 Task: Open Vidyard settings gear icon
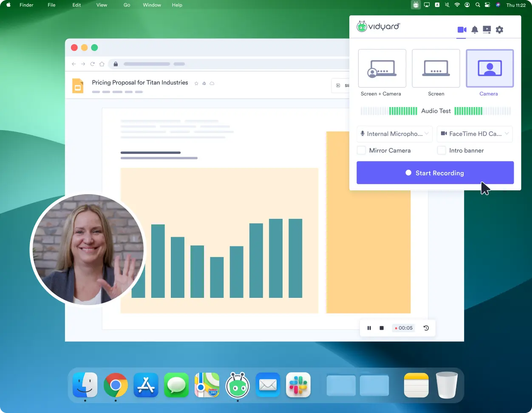coord(499,30)
